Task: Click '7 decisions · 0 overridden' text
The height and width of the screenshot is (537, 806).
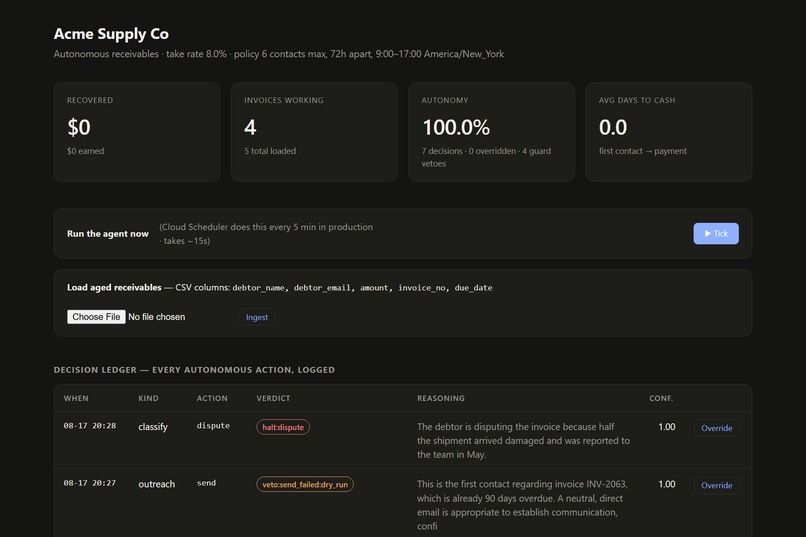Action: pyautogui.click(x=469, y=151)
